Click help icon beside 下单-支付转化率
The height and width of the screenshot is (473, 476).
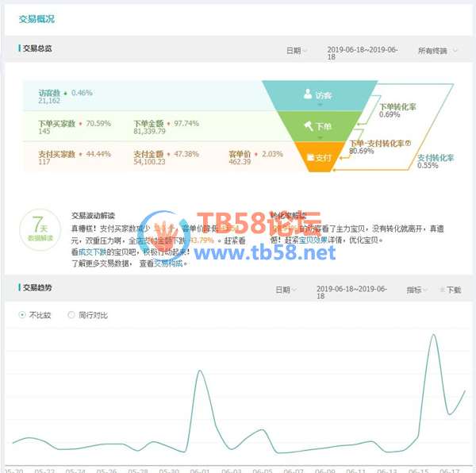[408, 143]
